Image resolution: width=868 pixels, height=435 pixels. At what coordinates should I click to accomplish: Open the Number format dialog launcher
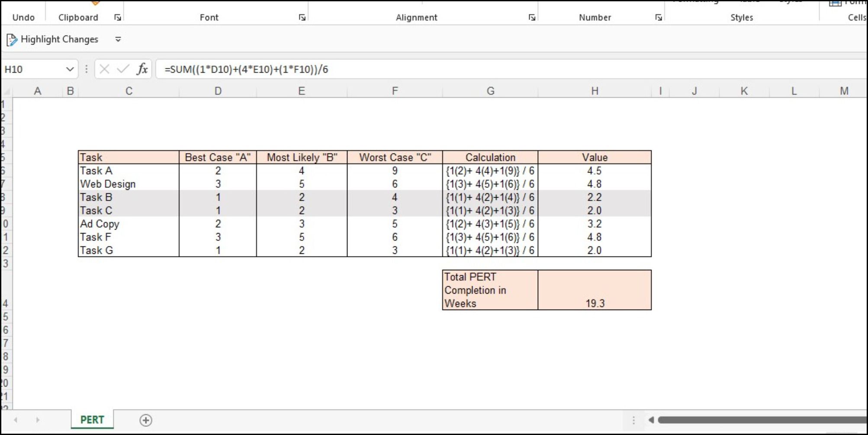click(658, 17)
